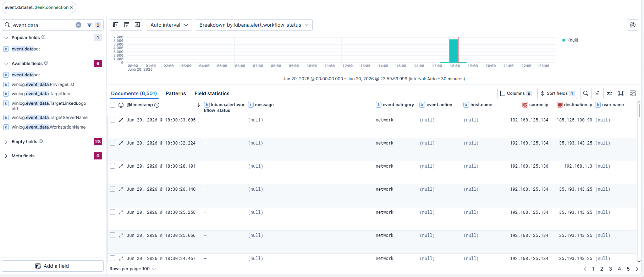Enter fullscreen table mode
The width and height of the screenshot is (644, 277).
coord(621,93)
